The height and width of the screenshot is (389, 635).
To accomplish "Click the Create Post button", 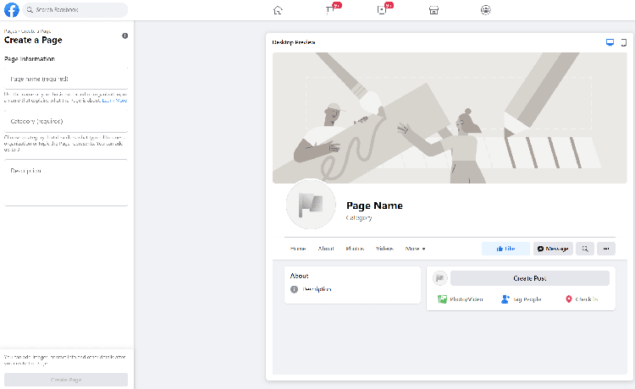I will [530, 278].
